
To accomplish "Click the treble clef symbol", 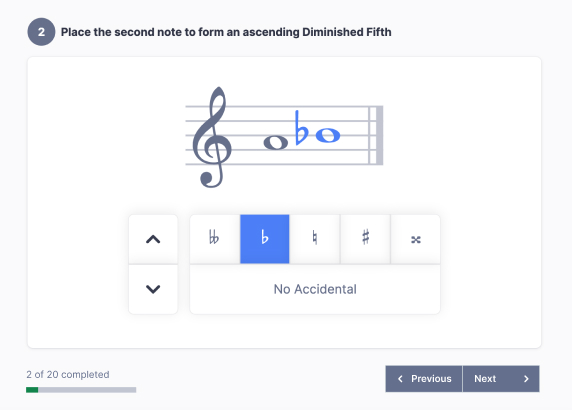I will pyautogui.click(x=212, y=137).
